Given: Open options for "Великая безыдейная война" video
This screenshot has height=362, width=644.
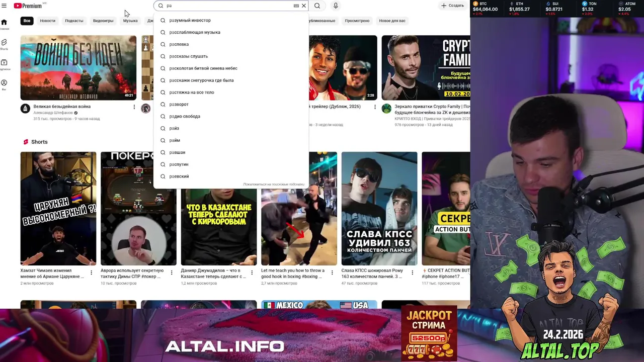Looking at the screenshot, I should (x=134, y=107).
